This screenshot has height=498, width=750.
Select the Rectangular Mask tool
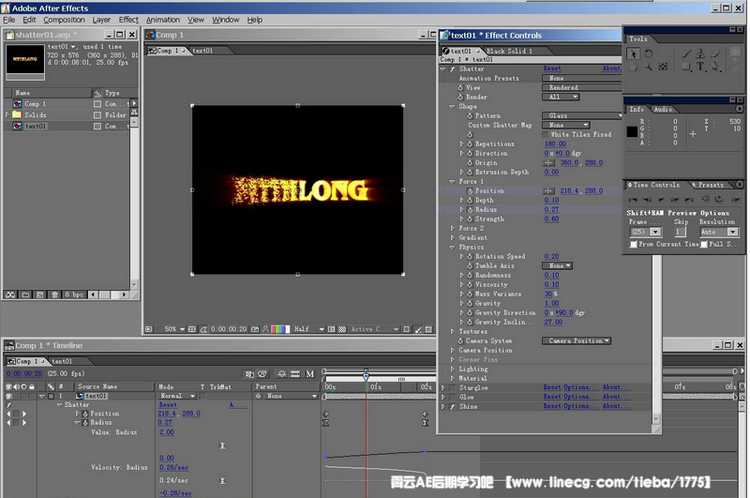(686, 67)
